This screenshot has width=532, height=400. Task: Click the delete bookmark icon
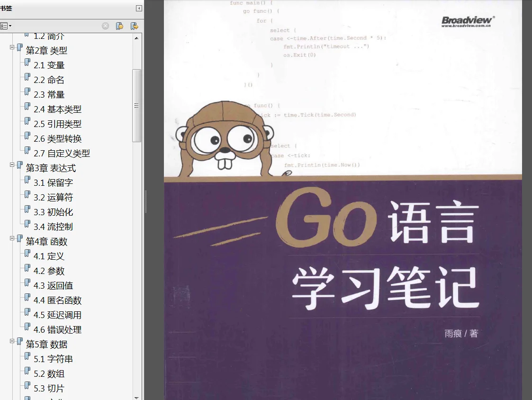click(106, 26)
